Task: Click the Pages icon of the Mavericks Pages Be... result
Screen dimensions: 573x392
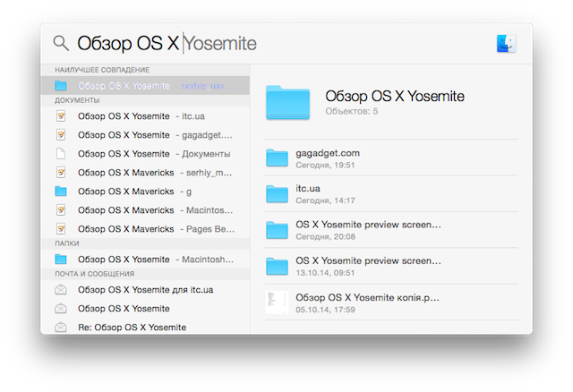Action: 61,229
